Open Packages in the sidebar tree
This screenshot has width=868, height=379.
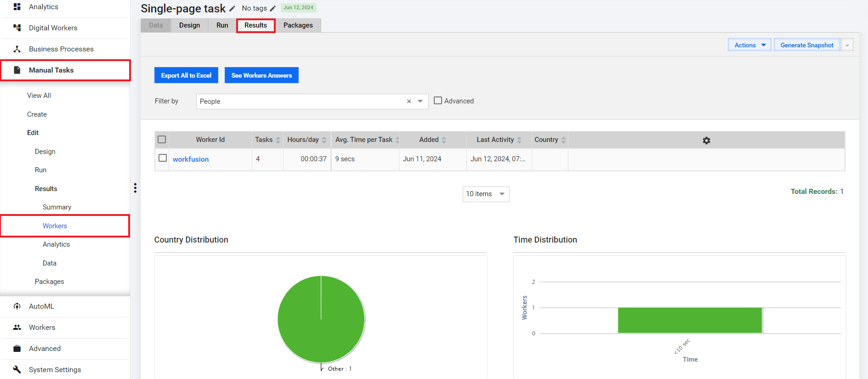point(49,282)
